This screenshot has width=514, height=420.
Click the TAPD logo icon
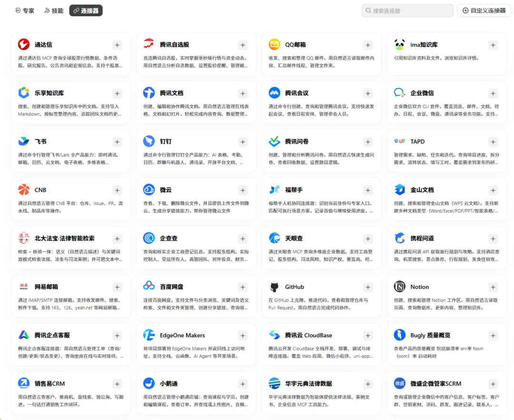[x=400, y=141]
